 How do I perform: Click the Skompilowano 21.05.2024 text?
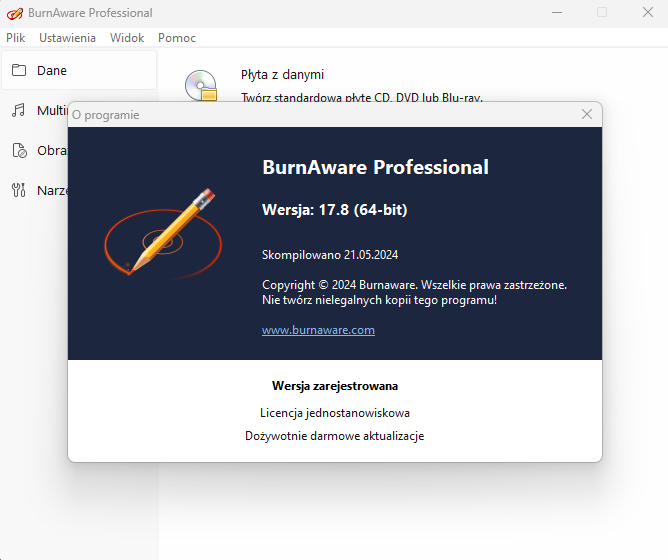click(330, 255)
